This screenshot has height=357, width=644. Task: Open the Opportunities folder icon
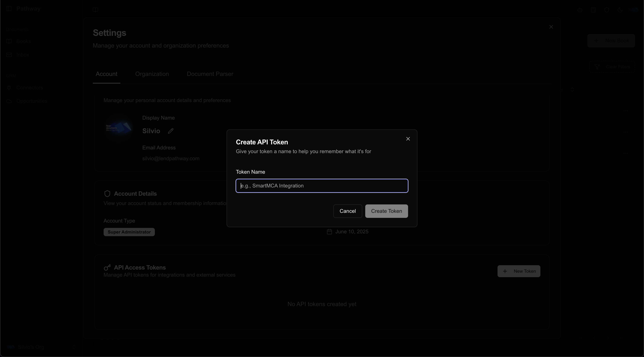tap(32, 101)
